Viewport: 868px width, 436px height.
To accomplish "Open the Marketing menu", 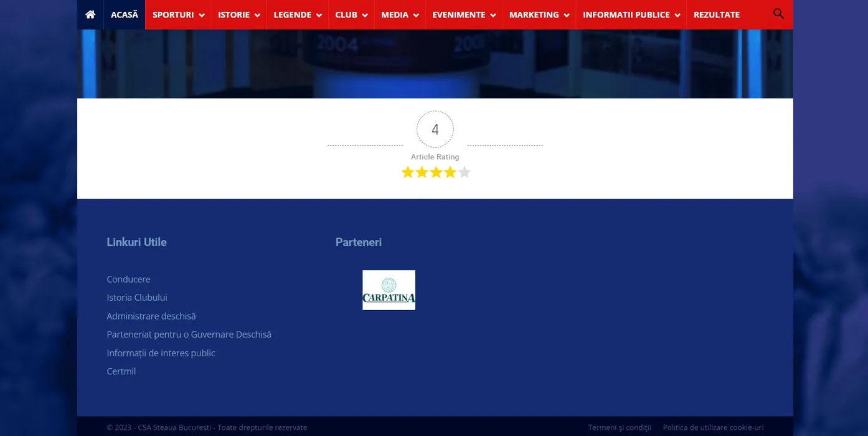I will [x=539, y=15].
